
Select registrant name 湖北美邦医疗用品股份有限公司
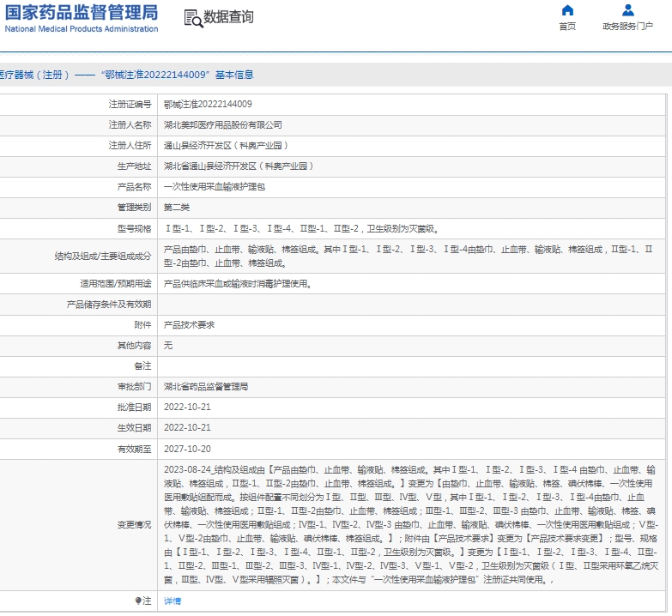tap(223, 124)
